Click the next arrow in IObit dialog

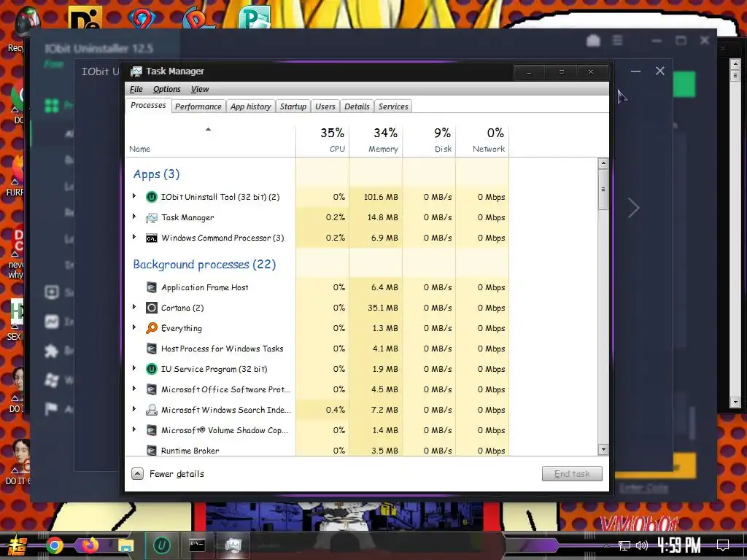pyautogui.click(x=634, y=208)
